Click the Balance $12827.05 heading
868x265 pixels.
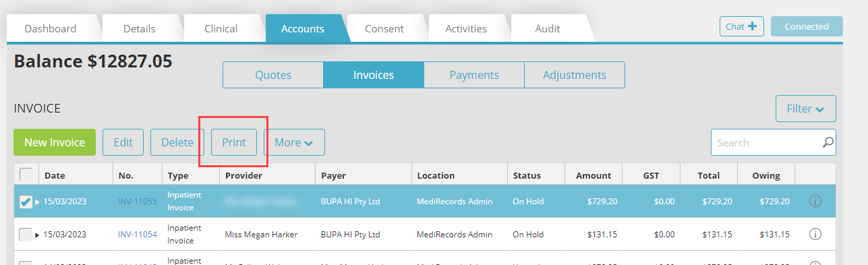point(93,62)
